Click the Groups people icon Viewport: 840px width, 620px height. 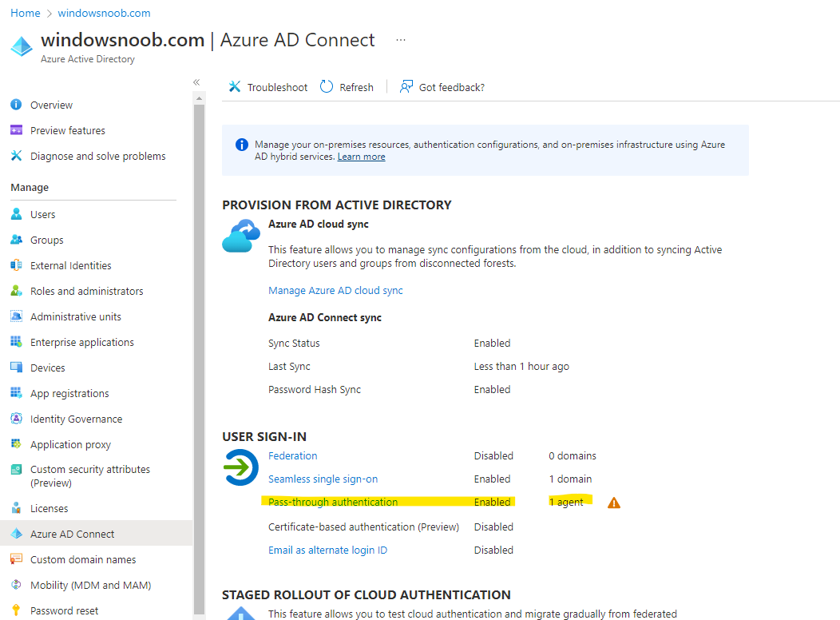(16, 240)
